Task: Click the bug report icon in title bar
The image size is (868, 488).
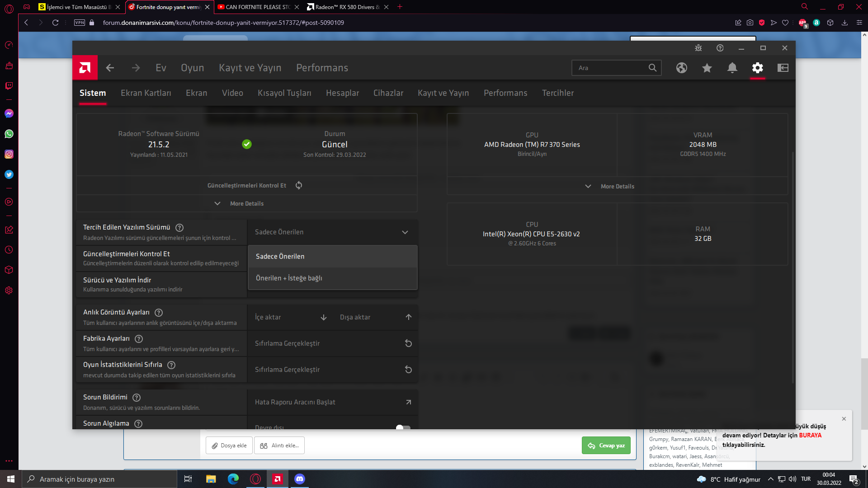Action: [x=698, y=48]
